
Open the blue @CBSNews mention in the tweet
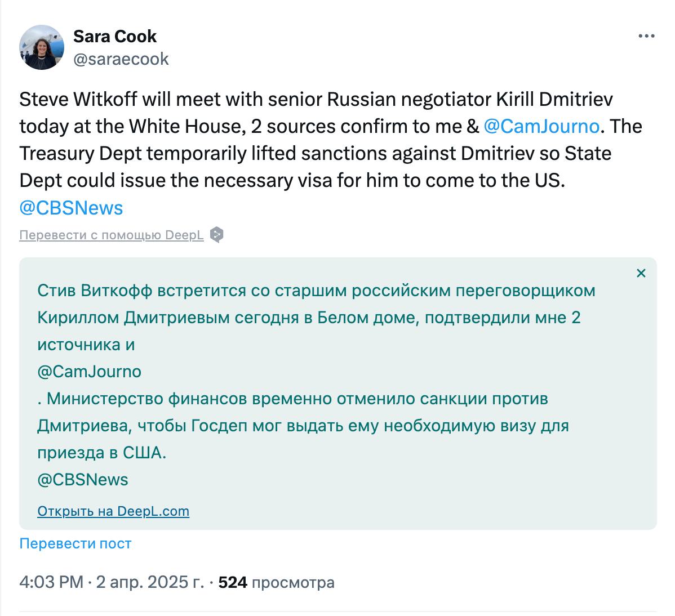coord(71,208)
